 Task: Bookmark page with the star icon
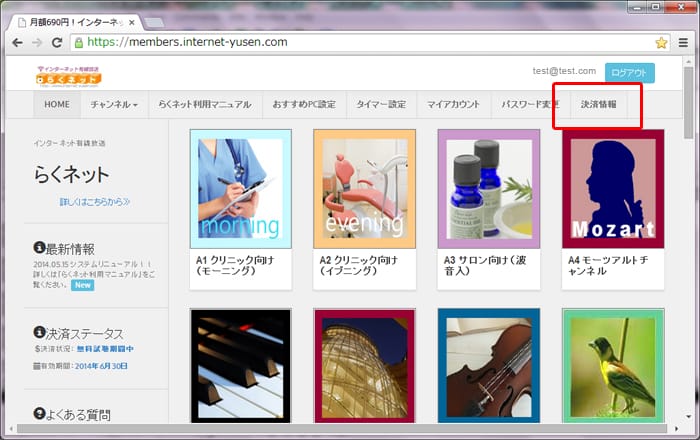coord(661,42)
